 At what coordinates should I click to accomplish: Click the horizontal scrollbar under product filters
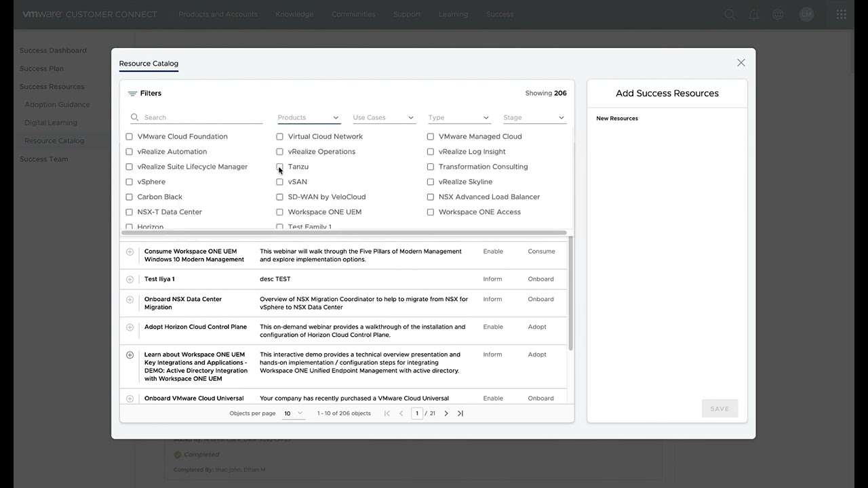344,233
